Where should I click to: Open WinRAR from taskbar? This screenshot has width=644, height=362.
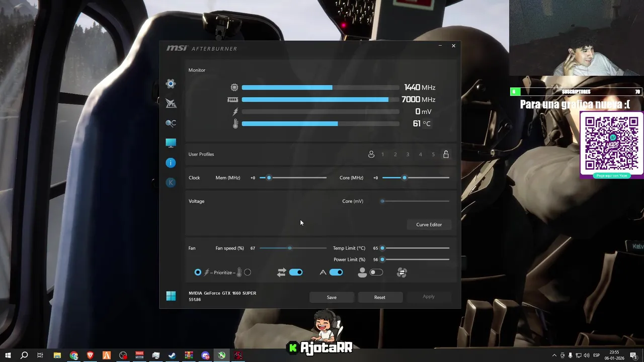(x=189, y=355)
